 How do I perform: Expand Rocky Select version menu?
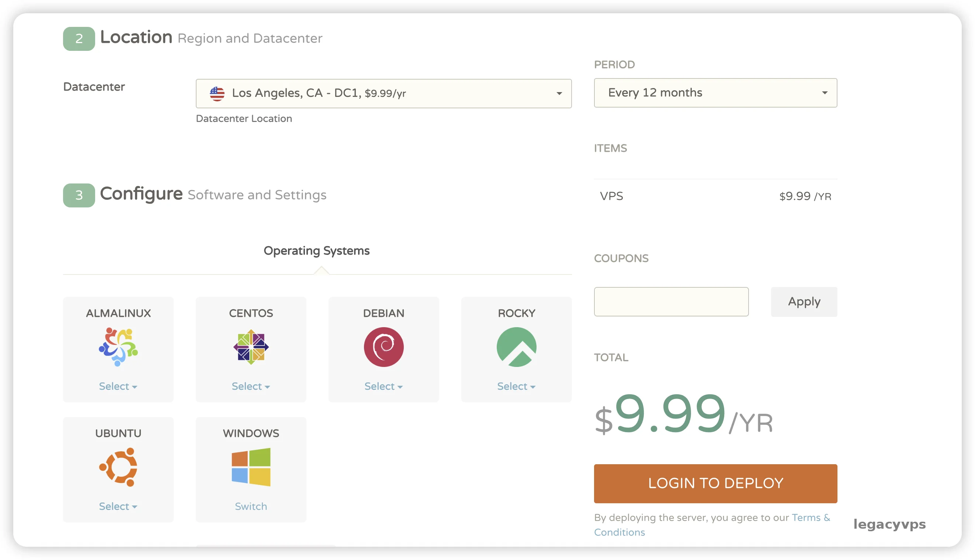[516, 386]
